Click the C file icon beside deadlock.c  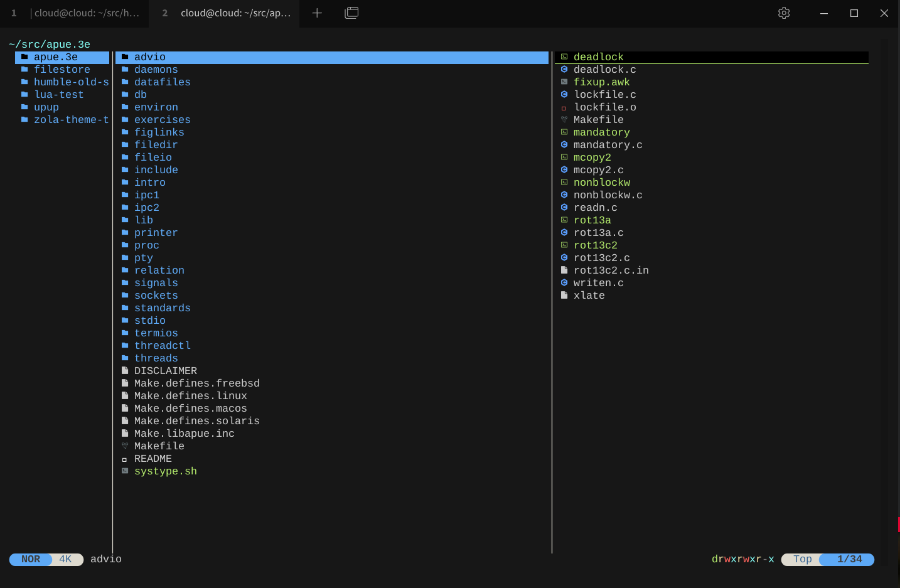(x=564, y=70)
